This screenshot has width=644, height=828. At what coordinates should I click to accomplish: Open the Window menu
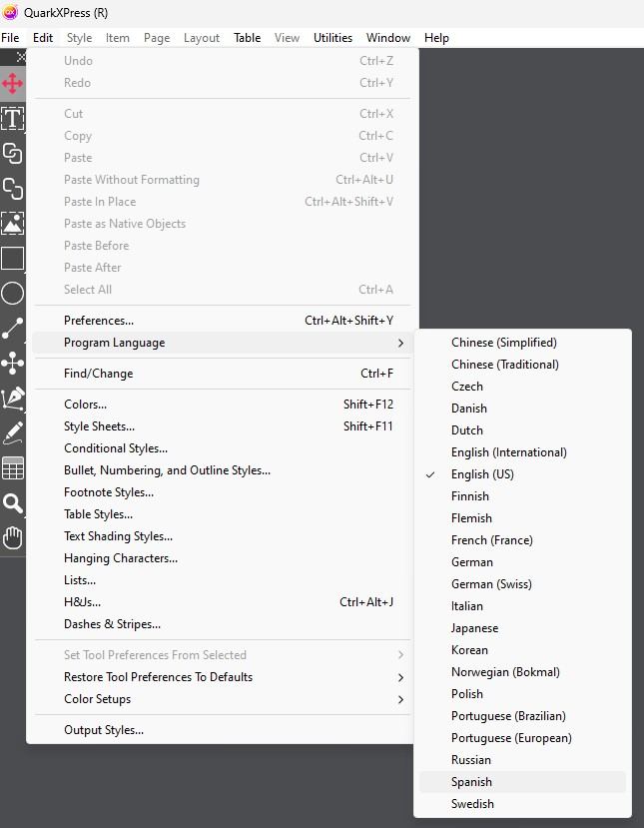coord(388,38)
